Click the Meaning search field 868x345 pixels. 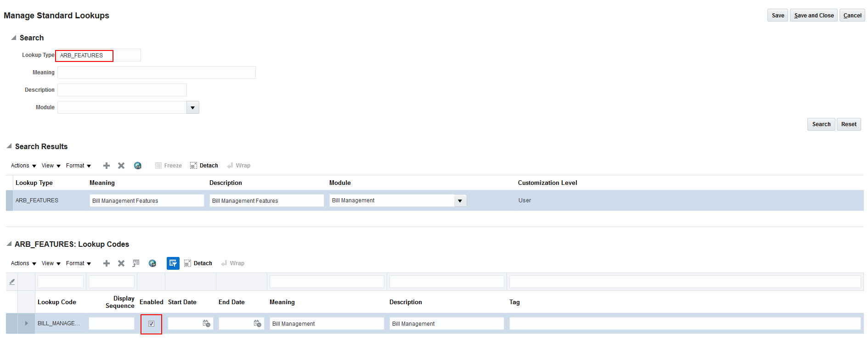click(x=157, y=72)
